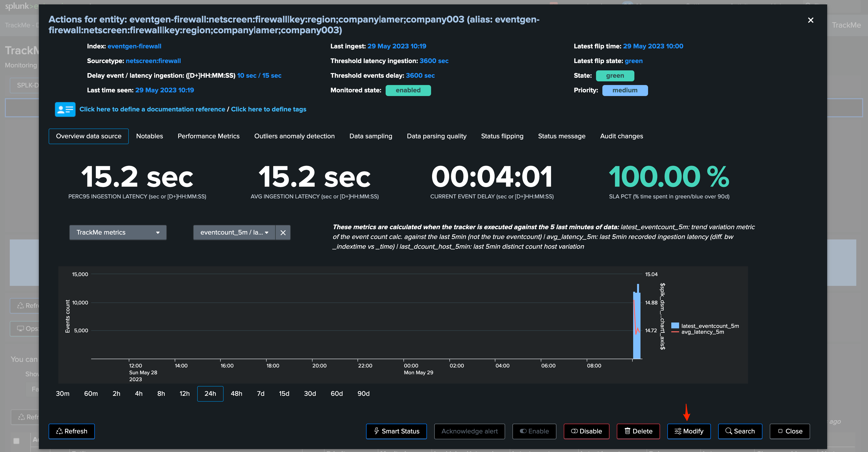Viewport: 868px width, 452px height.
Task: Select the 24h time range
Action: [x=210, y=393]
